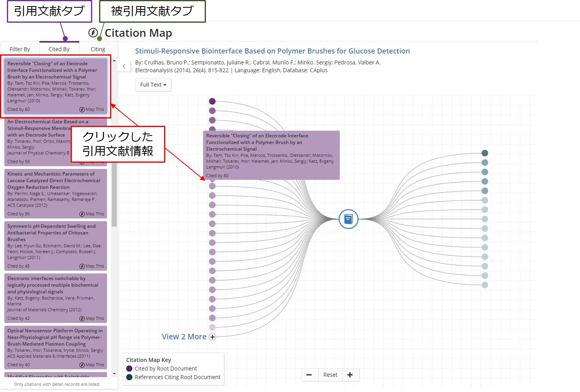Collapse the side panel with left chevron
Viewport: 580px width, 392px height.
(x=124, y=66)
